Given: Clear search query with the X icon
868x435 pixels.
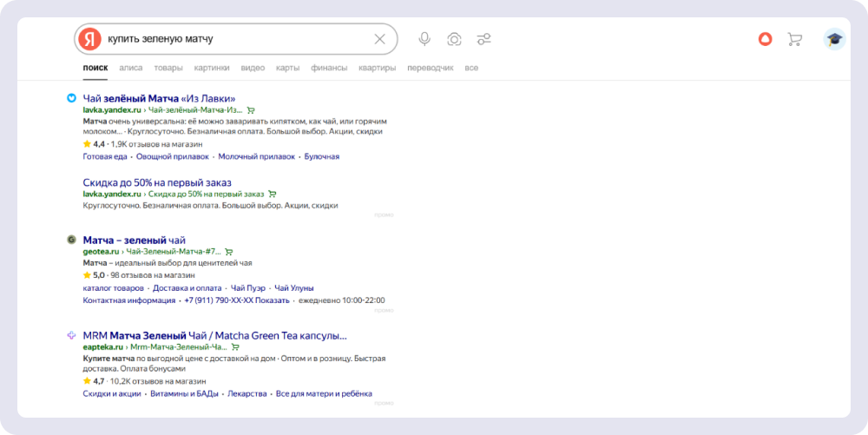Looking at the screenshot, I should pyautogui.click(x=380, y=39).
